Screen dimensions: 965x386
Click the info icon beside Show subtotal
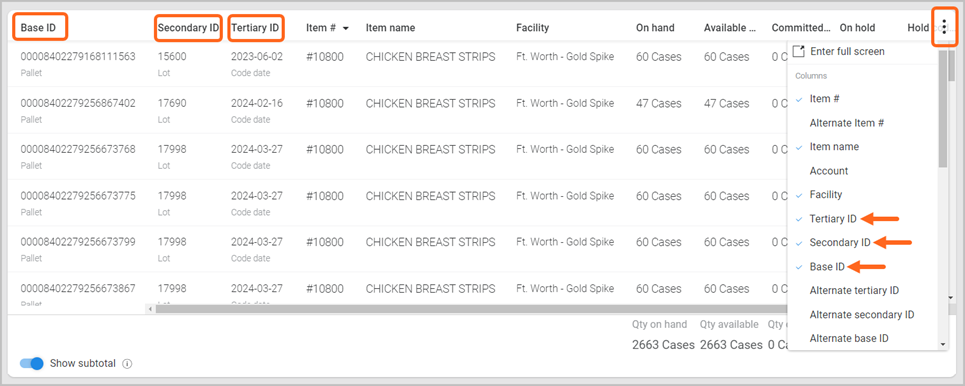127,363
